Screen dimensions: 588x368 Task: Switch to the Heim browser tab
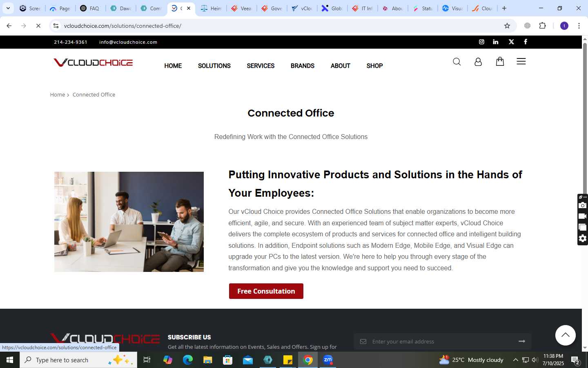(x=212, y=8)
